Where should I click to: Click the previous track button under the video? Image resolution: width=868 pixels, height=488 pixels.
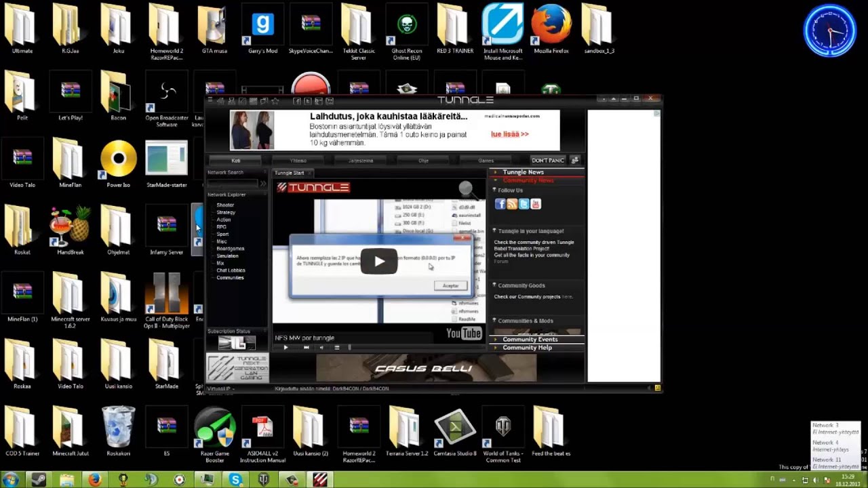(x=306, y=348)
